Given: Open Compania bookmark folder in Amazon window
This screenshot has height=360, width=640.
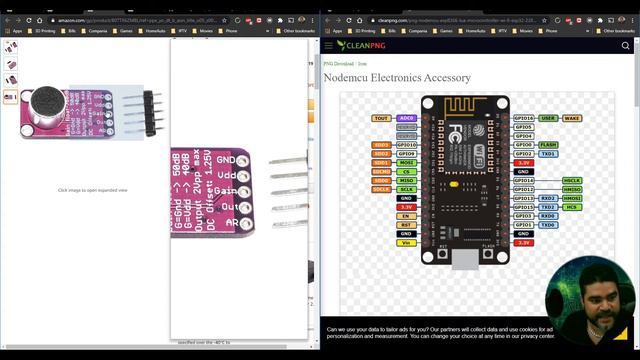Looking at the screenshot, I should pos(94,31).
